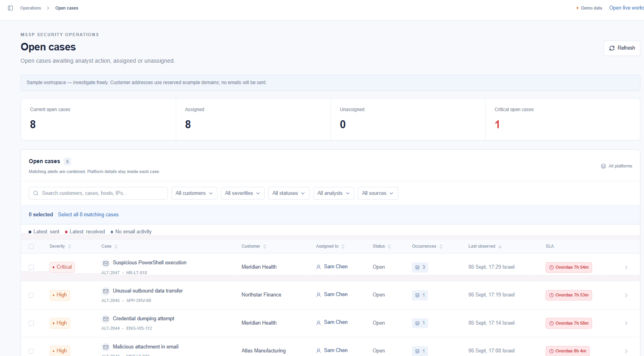
Task: Tick checkbox for Credential dumping attempt row
Action: pyautogui.click(x=31, y=323)
